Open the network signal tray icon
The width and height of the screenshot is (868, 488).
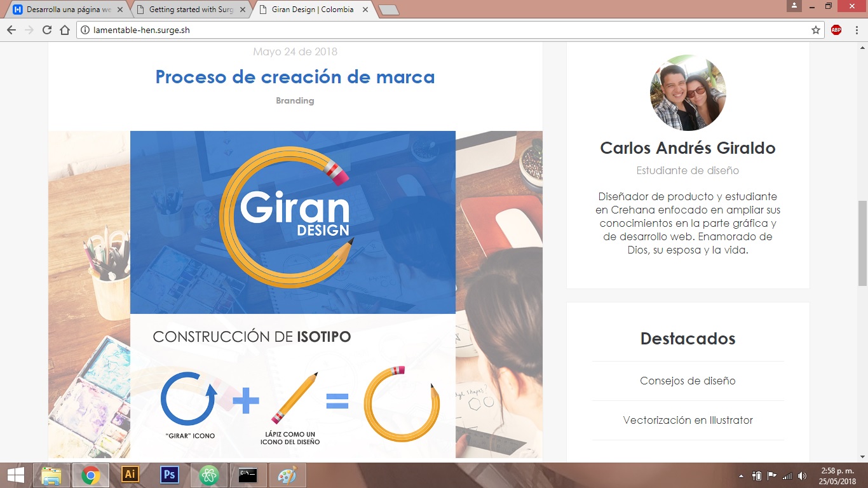(x=787, y=476)
